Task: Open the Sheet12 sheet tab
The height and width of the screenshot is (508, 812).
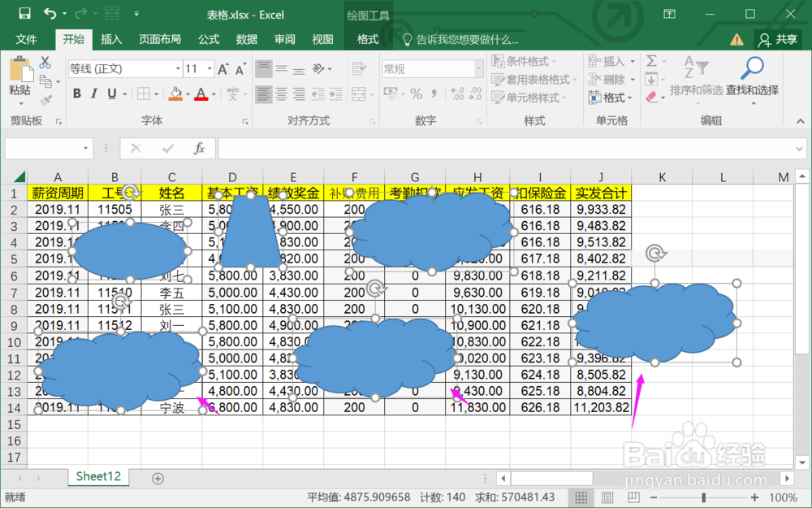Action: [x=98, y=476]
